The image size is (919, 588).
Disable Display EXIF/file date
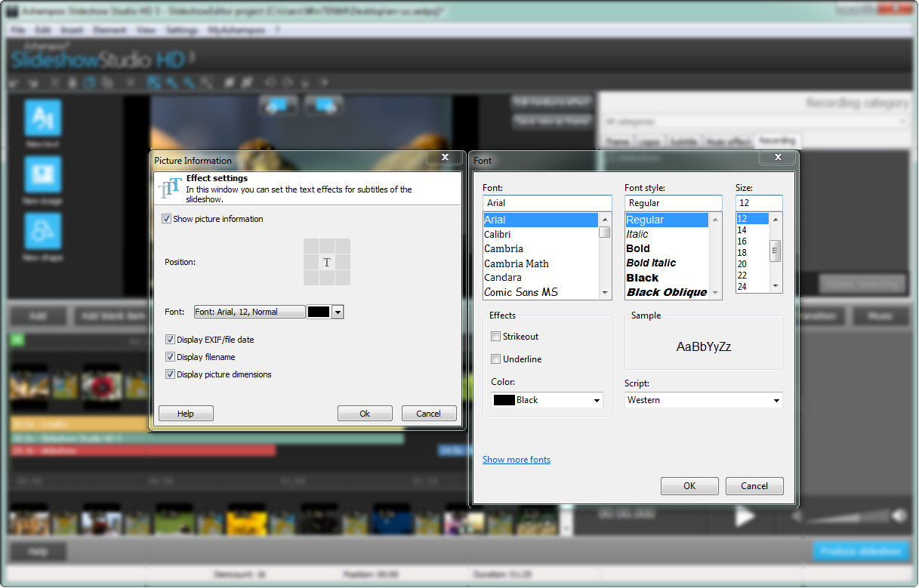[170, 340]
